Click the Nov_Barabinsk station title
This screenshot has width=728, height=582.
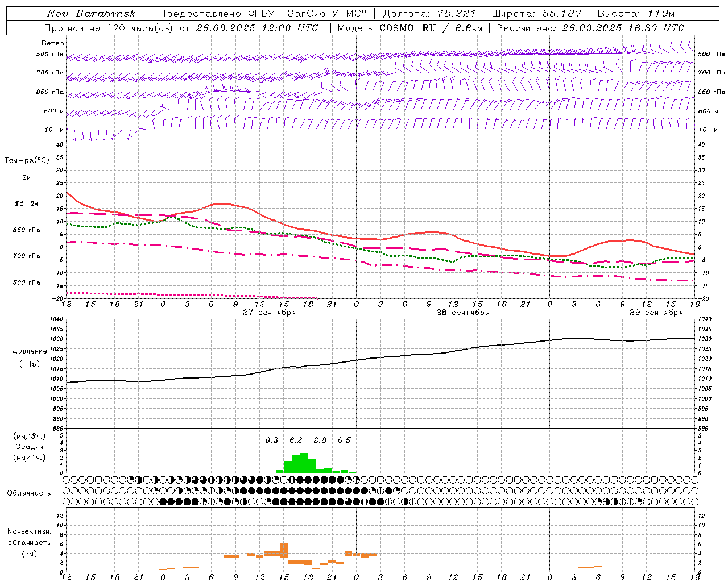(91, 14)
